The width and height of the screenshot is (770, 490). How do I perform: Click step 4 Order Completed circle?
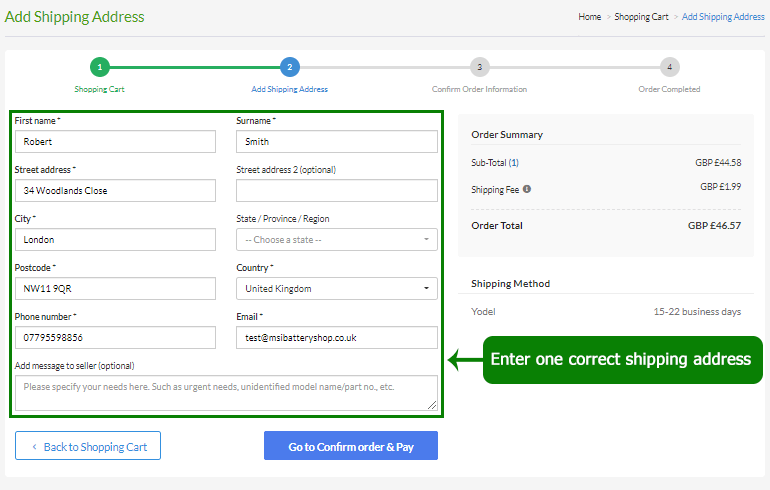pyautogui.click(x=669, y=67)
